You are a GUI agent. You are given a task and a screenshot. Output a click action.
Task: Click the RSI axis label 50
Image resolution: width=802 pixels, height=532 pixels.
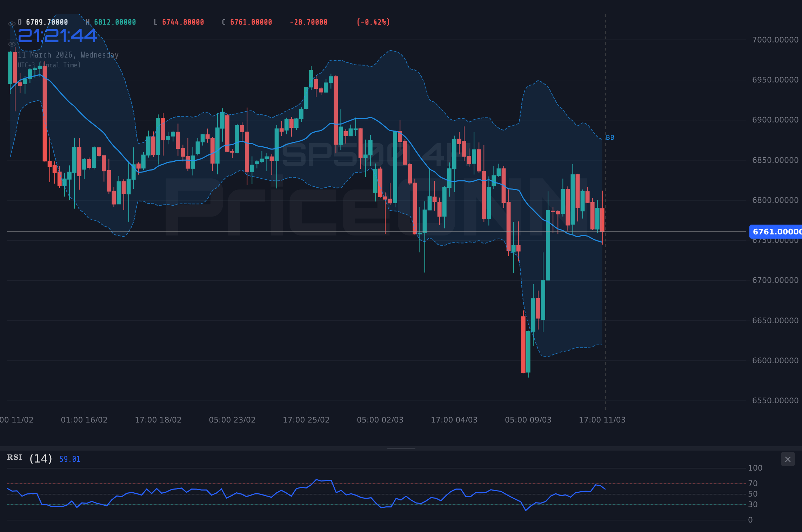point(753,494)
